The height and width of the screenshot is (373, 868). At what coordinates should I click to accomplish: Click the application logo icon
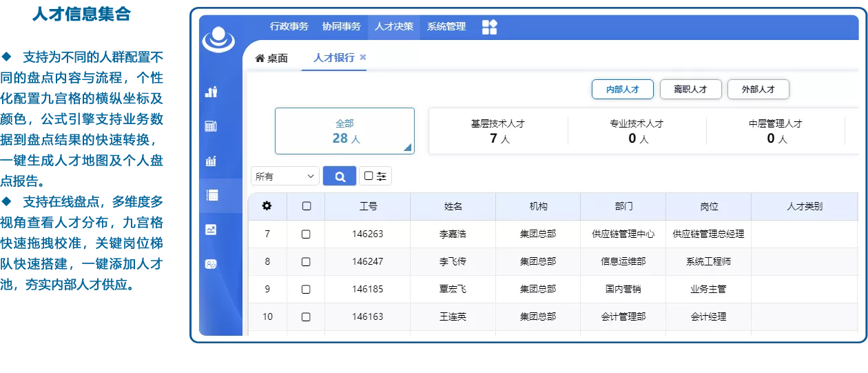[219, 39]
